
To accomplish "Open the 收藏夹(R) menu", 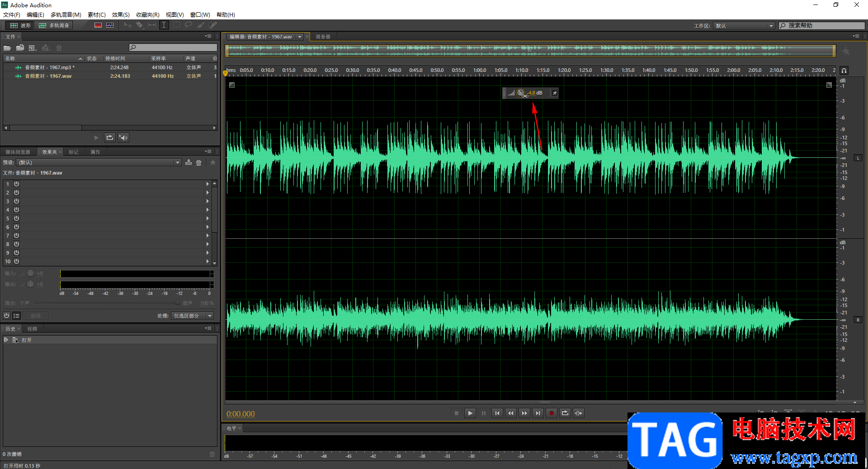I will 148,15.
